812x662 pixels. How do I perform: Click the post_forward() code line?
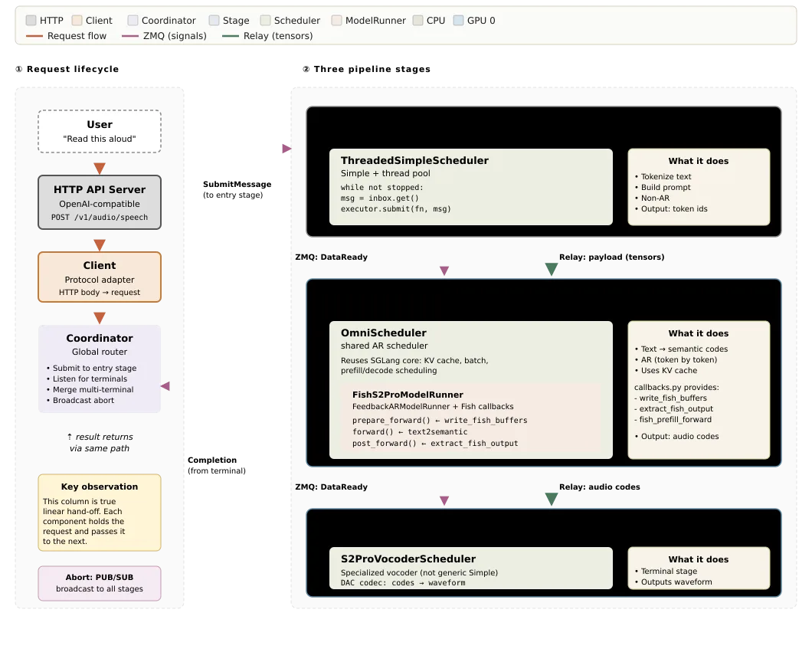(435, 444)
